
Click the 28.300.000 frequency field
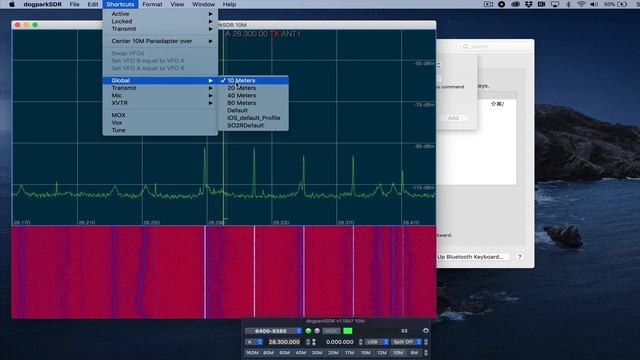click(x=284, y=342)
